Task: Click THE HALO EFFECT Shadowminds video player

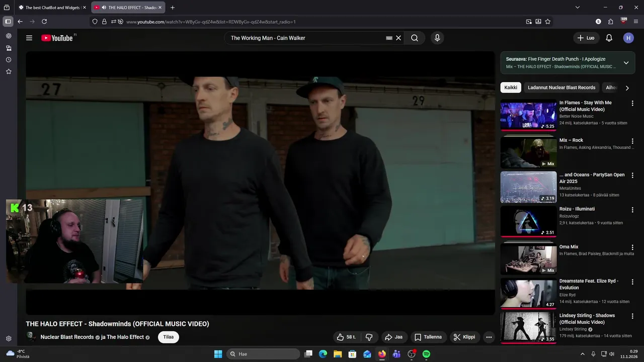Action: [x=261, y=183]
